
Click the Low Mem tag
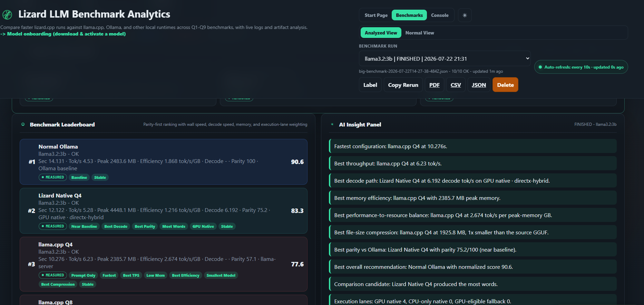pos(155,275)
